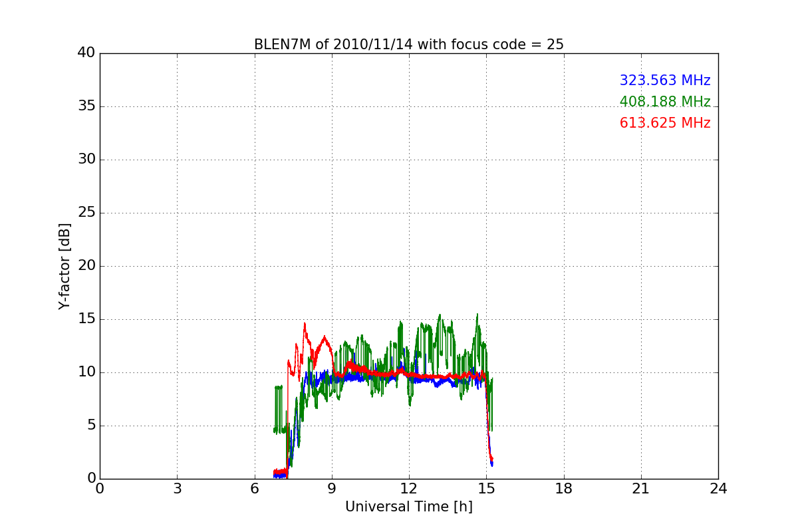Click x-axis tick label 12
The image size is (798, 532).
[x=409, y=489]
